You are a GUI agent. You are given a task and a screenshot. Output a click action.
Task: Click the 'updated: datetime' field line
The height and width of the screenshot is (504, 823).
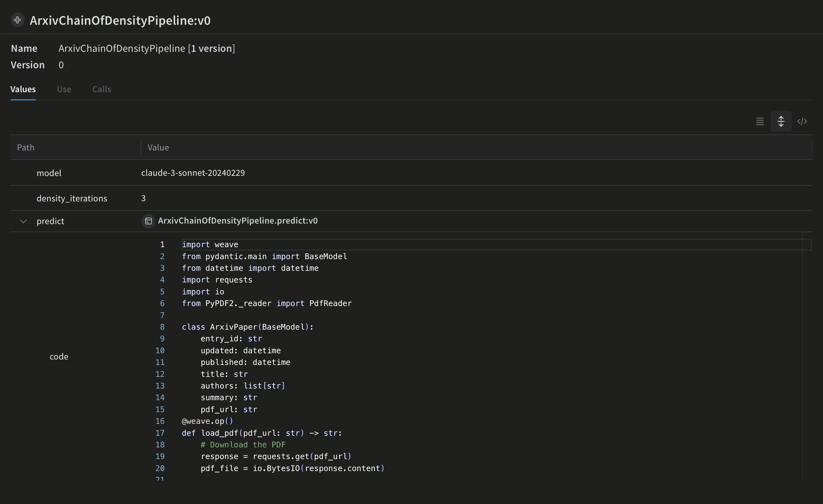click(x=241, y=350)
